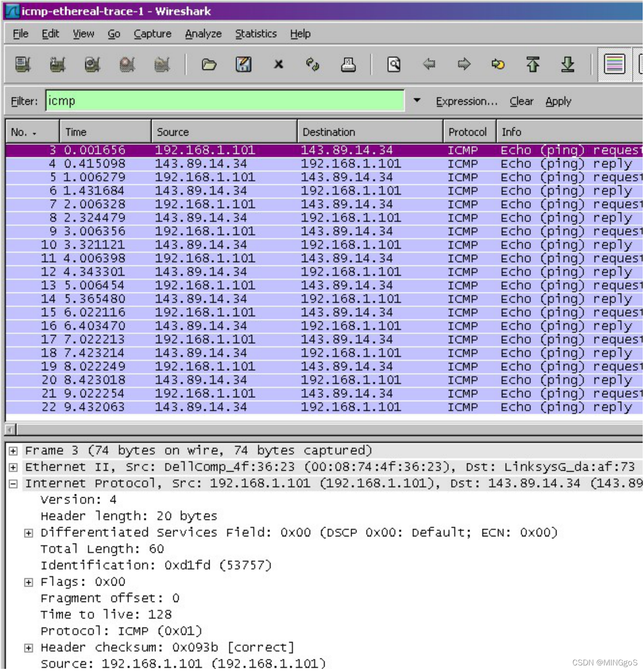This screenshot has height=671, width=644.
Task: Open the Analyze menu
Action: tap(203, 33)
